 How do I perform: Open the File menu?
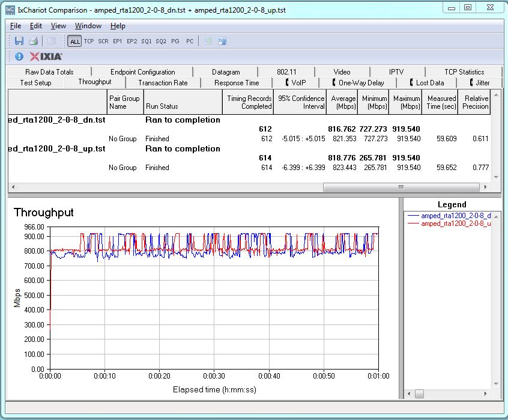click(x=16, y=26)
